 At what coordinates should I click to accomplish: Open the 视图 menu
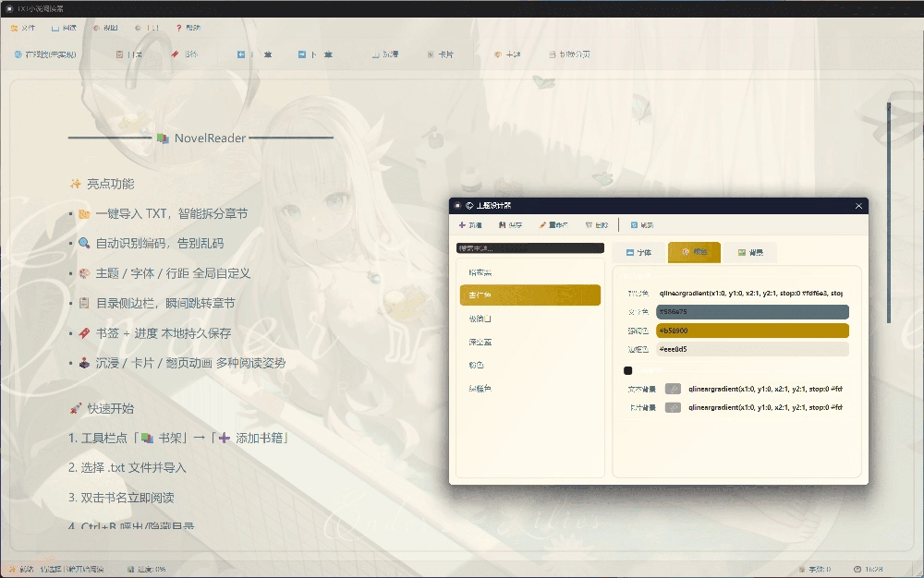105,28
